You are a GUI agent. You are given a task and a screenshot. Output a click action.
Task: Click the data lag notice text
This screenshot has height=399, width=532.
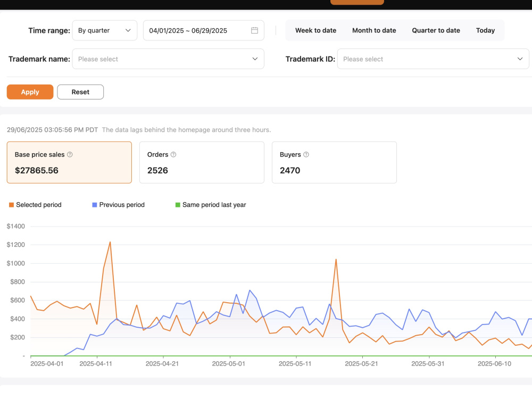coord(186,130)
